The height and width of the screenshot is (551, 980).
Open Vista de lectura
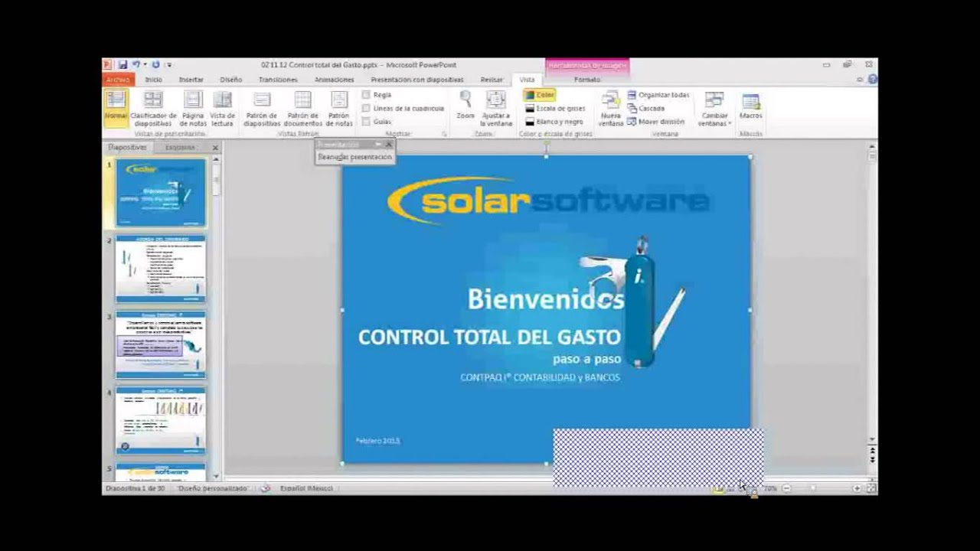[x=222, y=109]
